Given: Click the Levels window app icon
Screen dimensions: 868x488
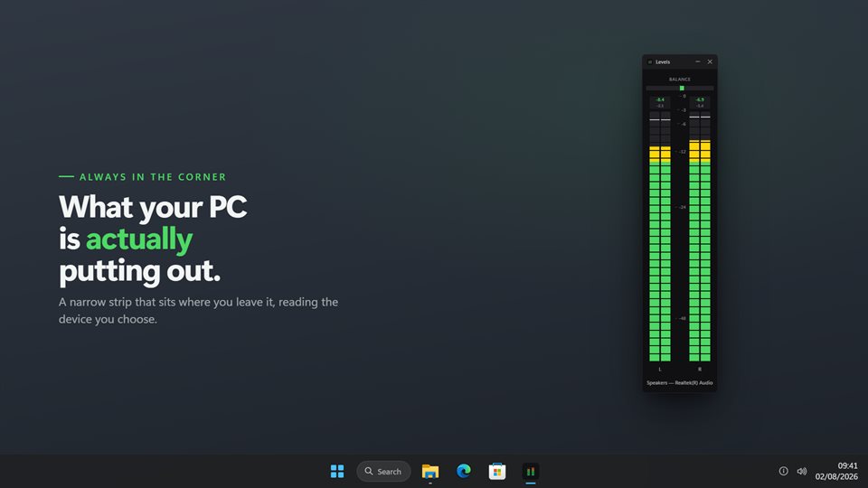Looking at the screenshot, I should (650, 62).
